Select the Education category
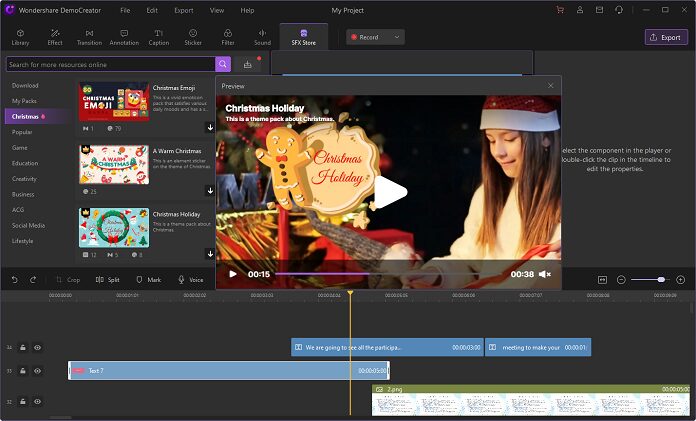 25,163
